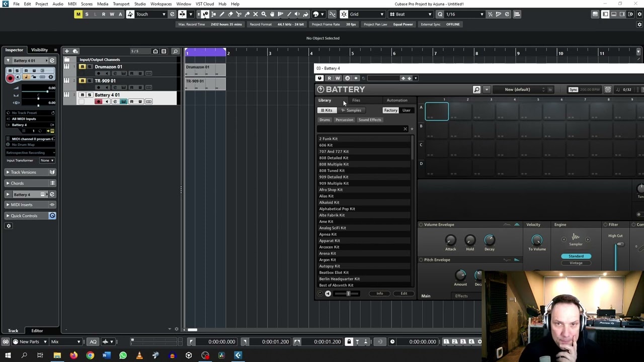Activate the Battery plugin power button

pos(319,78)
